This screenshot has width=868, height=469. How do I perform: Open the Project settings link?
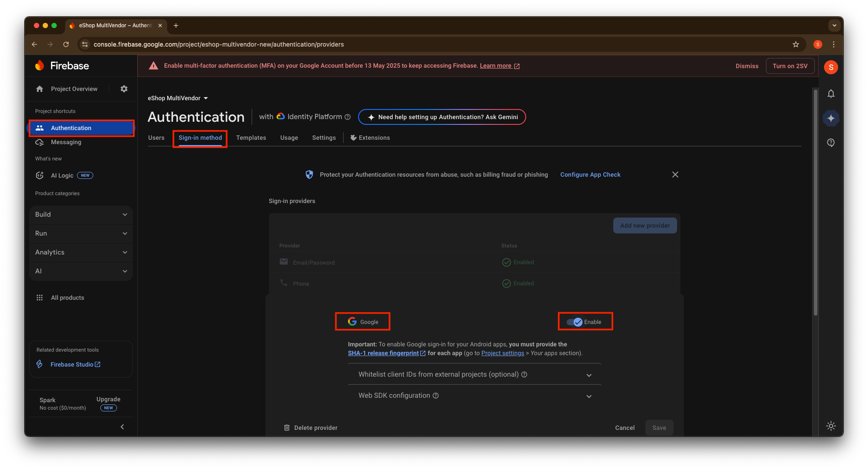[502, 353]
